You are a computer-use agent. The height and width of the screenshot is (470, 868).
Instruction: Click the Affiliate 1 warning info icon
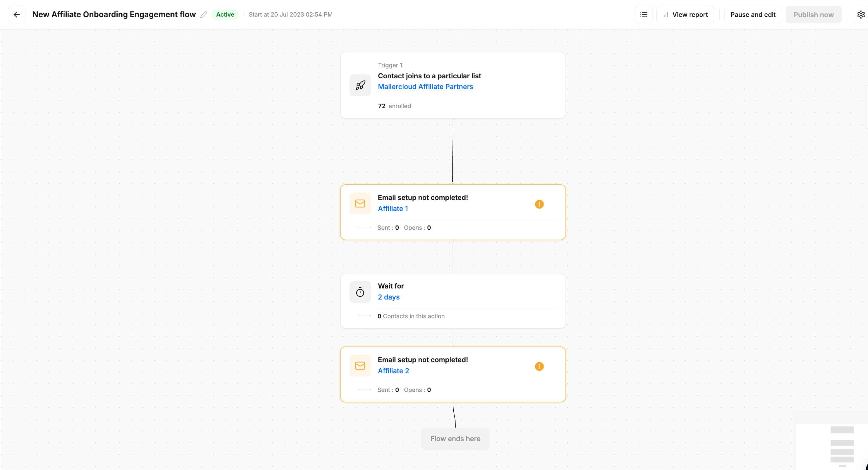[x=539, y=204]
